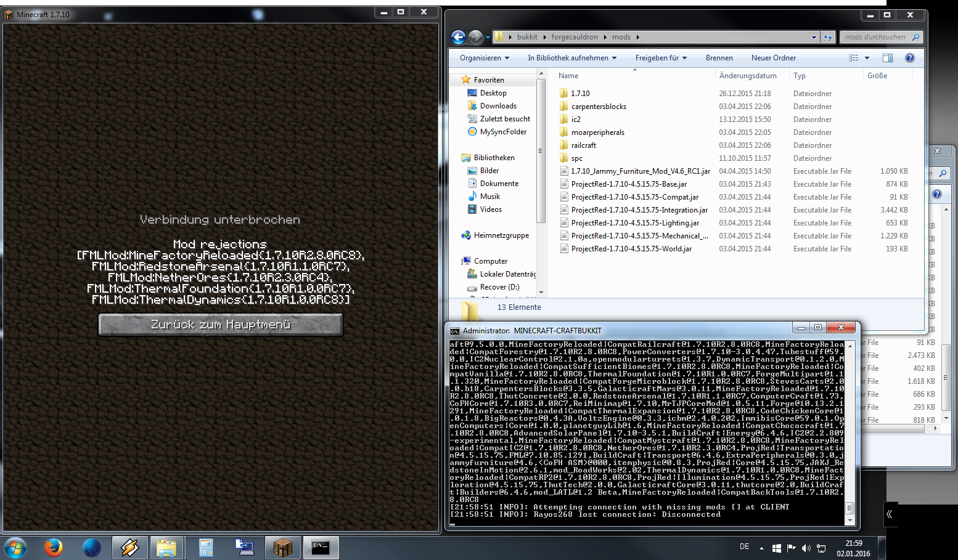Select Dokumente library
The width and height of the screenshot is (958, 560).
pos(499,184)
